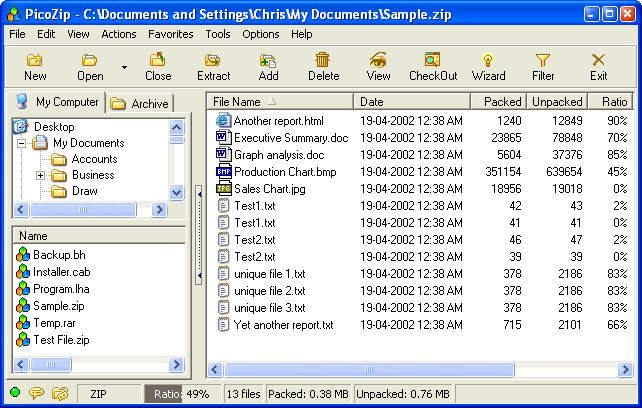The image size is (642, 408).
Task: Click the Filter funnel toolbar icon
Action: point(543,60)
